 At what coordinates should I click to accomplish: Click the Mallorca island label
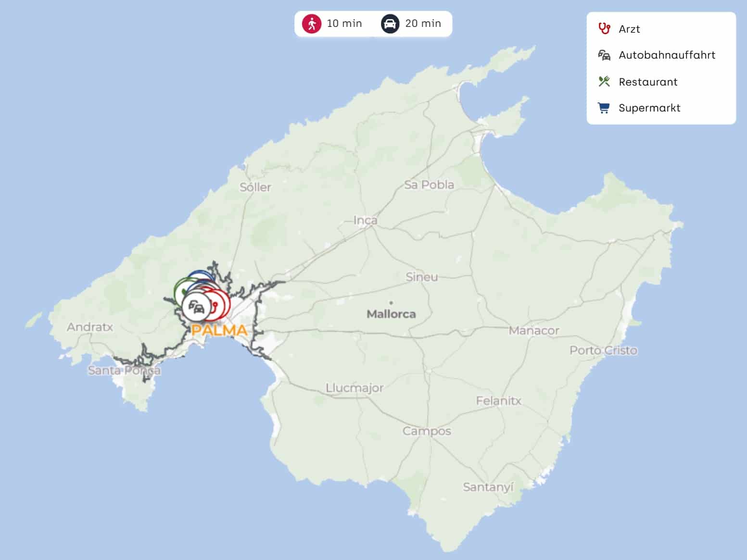click(x=391, y=314)
